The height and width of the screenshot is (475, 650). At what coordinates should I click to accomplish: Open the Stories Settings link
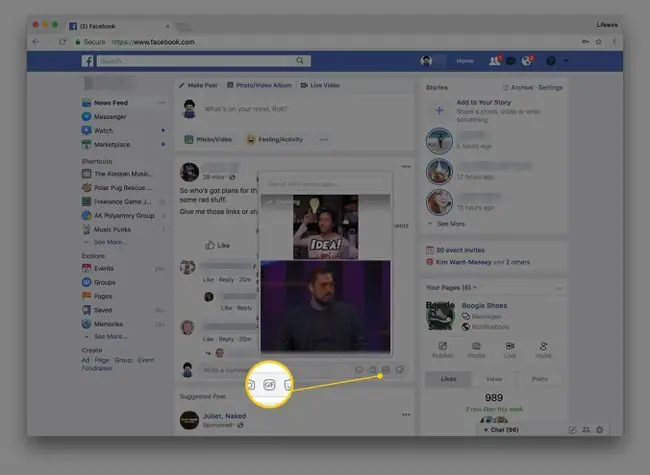coord(551,87)
